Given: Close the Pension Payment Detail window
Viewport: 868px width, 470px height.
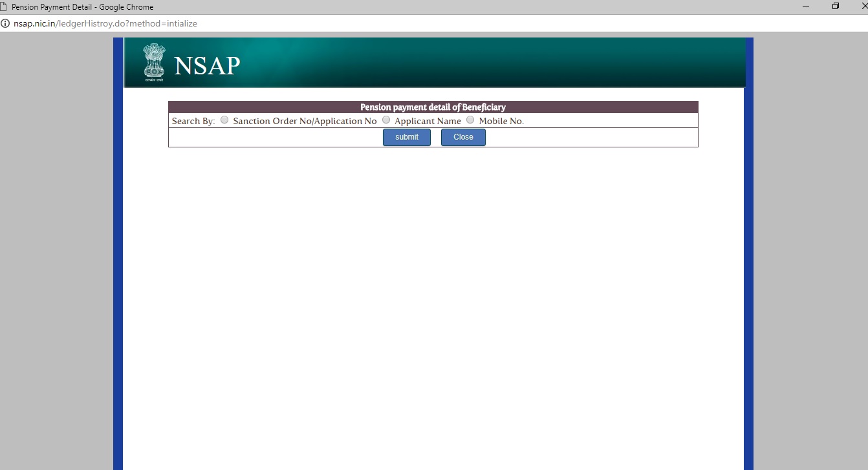Looking at the screenshot, I should click(x=863, y=6).
